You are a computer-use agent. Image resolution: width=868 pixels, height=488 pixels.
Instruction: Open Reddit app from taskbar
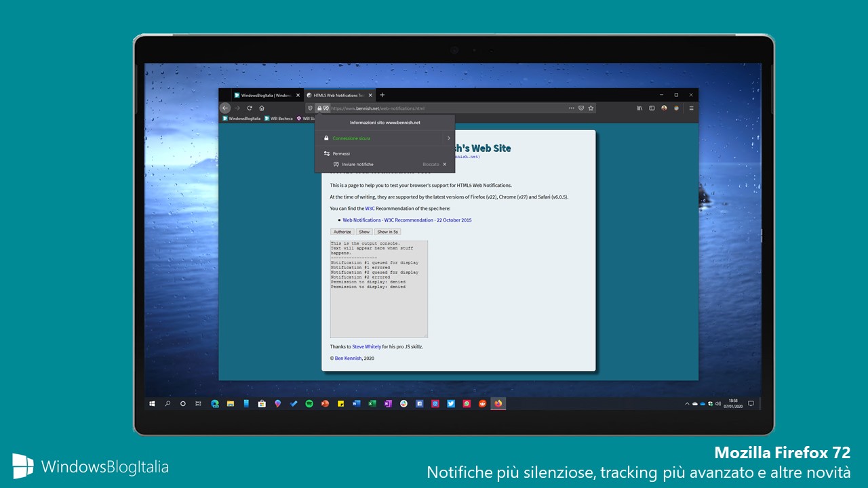point(483,403)
